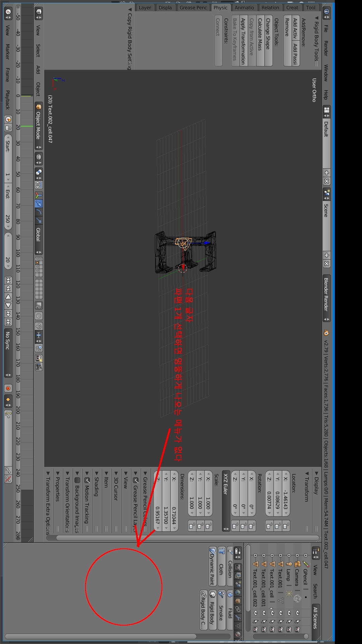Click Add Passi rigid body button
The width and height of the screenshot is (362, 644).
click(295, 53)
